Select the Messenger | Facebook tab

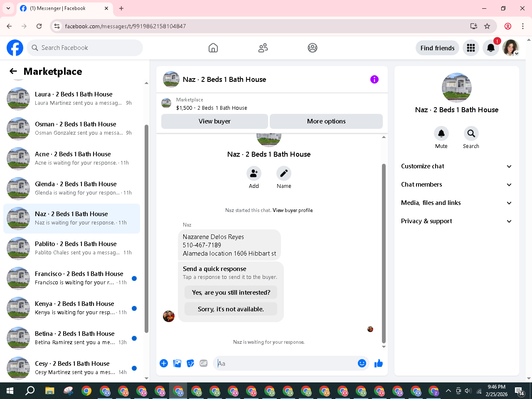point(64,8)
